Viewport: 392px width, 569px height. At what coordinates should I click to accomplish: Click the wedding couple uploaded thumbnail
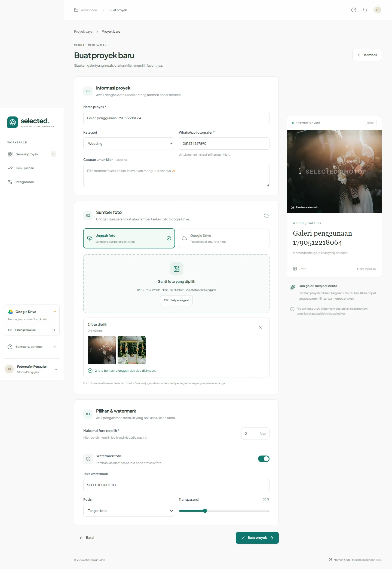tap(102, 350)
